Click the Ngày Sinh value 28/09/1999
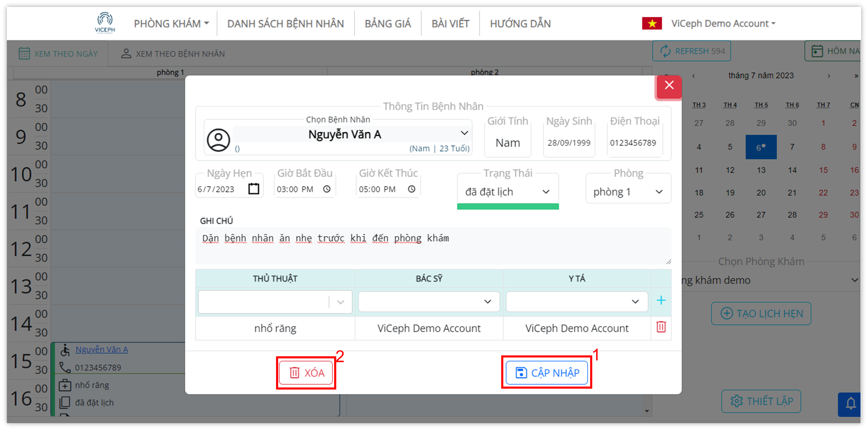Screen dimensions: 868x430 tap(569, 143)
